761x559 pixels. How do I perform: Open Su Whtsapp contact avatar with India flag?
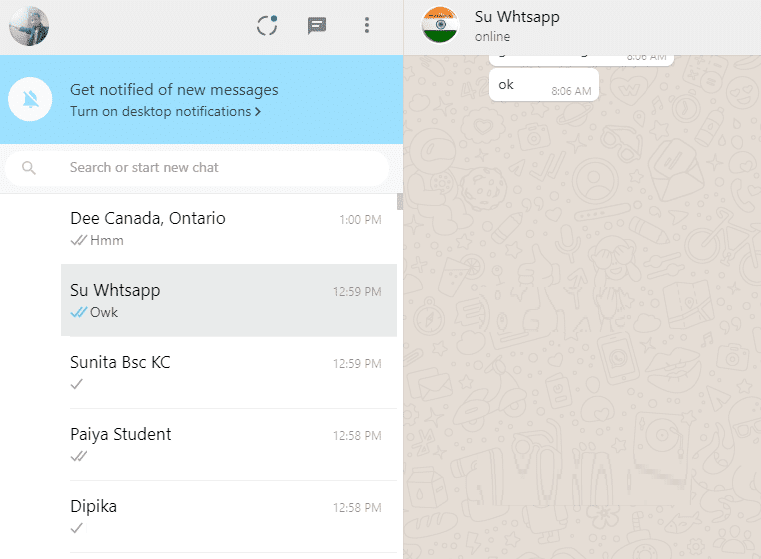[x=440, y=25]
